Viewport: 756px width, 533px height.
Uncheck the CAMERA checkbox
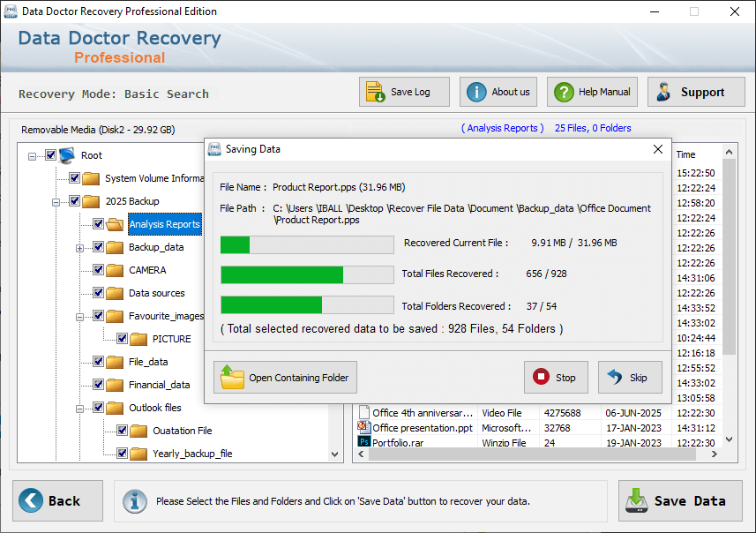[x=98, y=270]
